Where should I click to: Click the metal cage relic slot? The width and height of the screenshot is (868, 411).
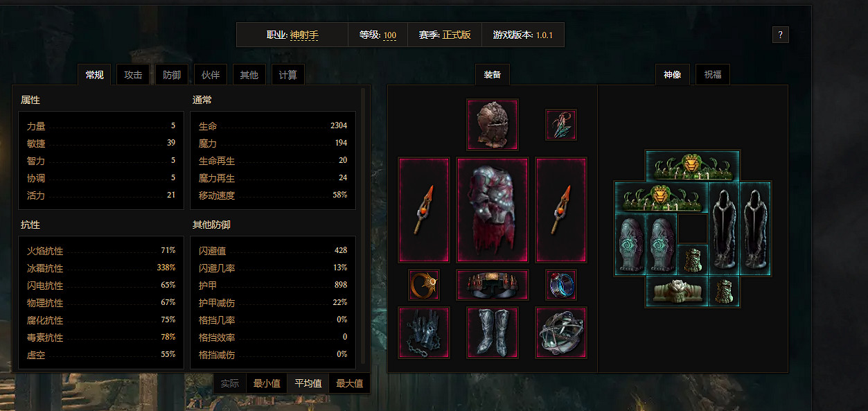[560, 333]
